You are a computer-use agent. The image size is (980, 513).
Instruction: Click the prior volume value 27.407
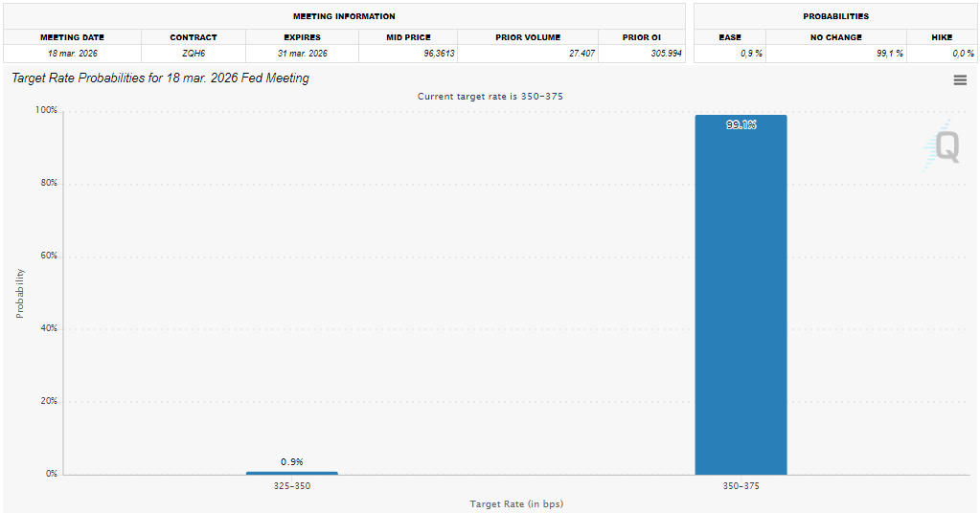tap(581, 54)
